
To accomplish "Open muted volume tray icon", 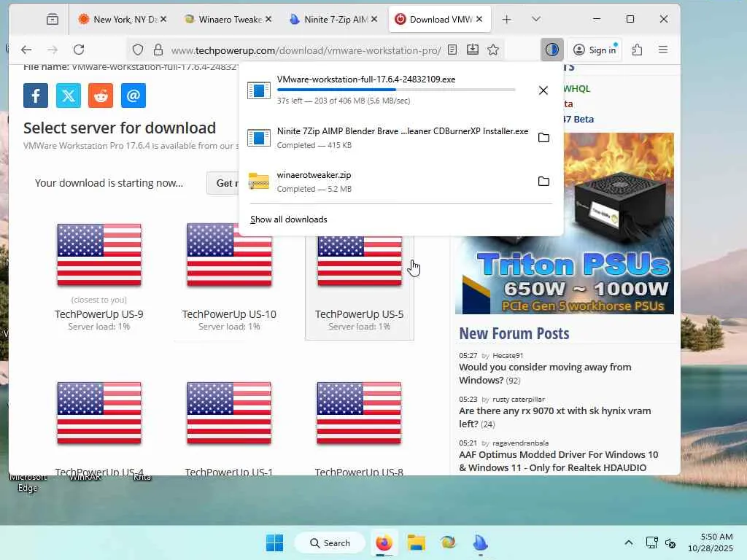I will (670, 542).
